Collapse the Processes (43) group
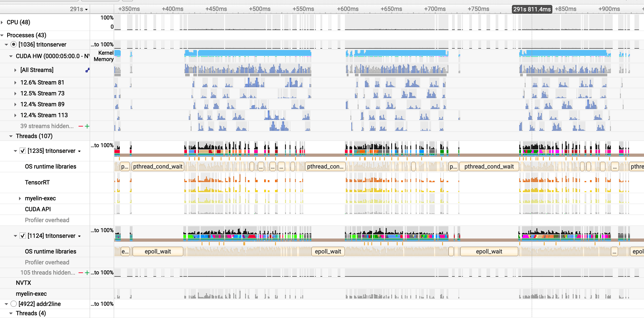 [2, 35]
